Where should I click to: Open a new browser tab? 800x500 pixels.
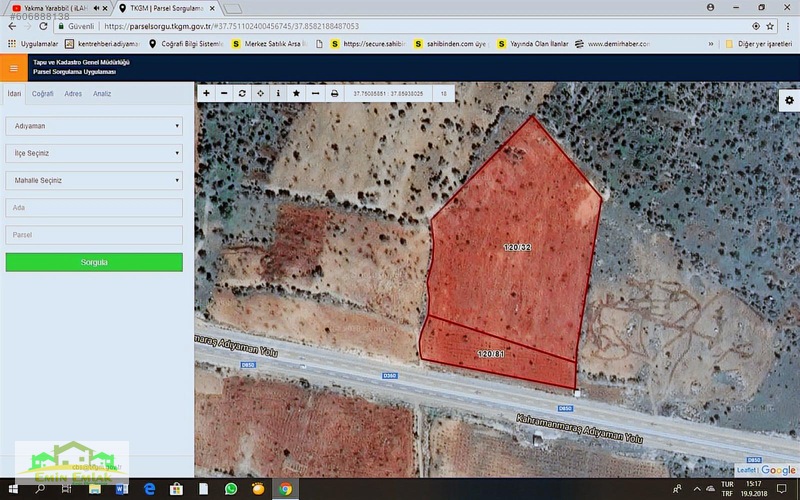233,8
